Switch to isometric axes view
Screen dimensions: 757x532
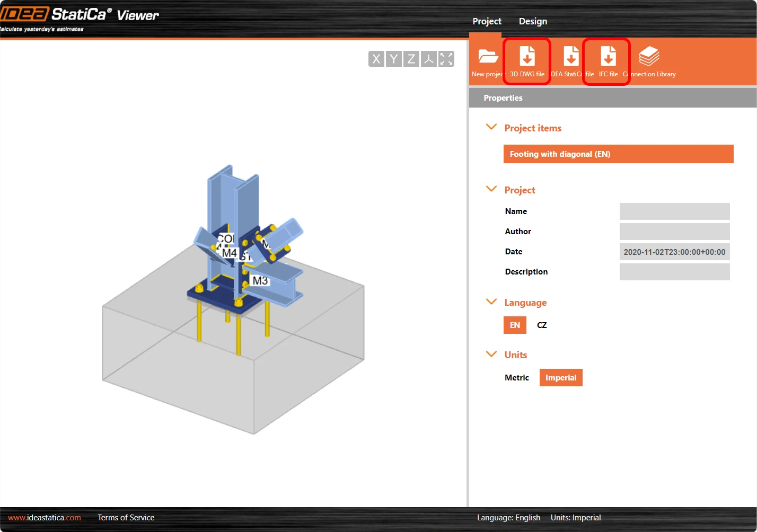point(429,59)
